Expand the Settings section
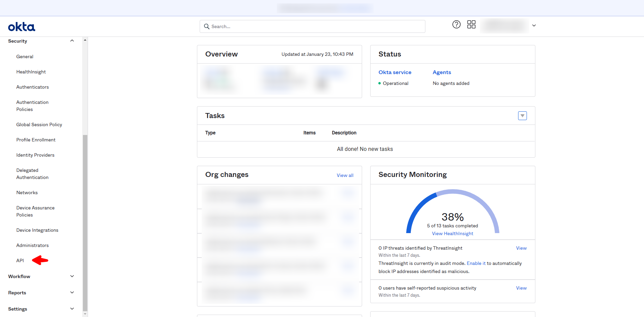Image resolution: width=644 pixels, height=317 pixels. coord(72,309)
